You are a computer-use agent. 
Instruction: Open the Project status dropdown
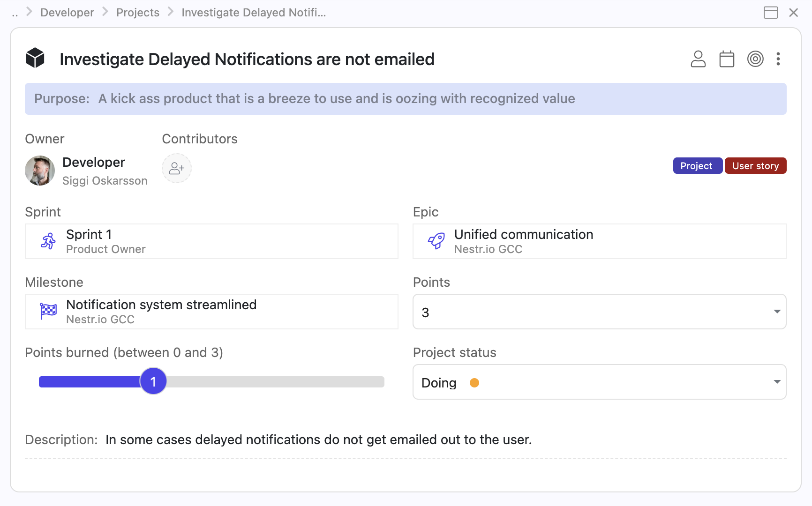[x=600, y=382]
